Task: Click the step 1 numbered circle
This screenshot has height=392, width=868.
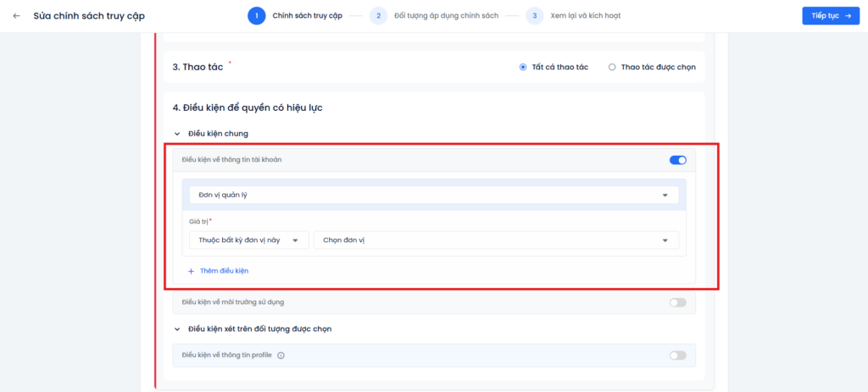Action: [x=257, y=16]
